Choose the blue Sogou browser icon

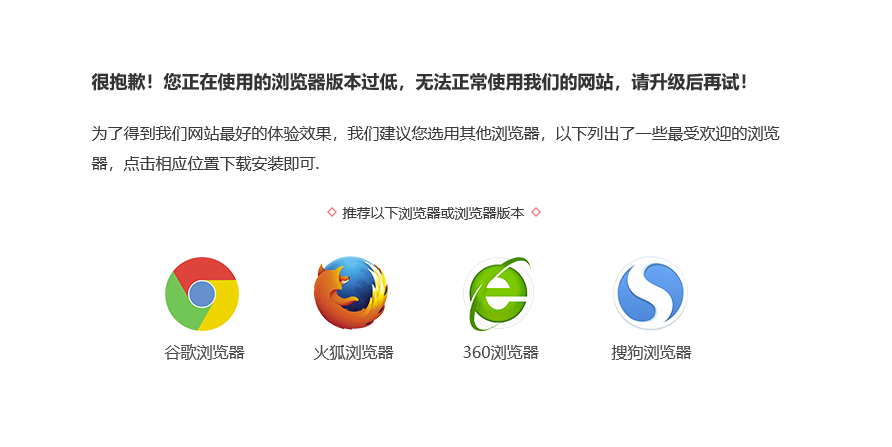click(x=650, y=293)
